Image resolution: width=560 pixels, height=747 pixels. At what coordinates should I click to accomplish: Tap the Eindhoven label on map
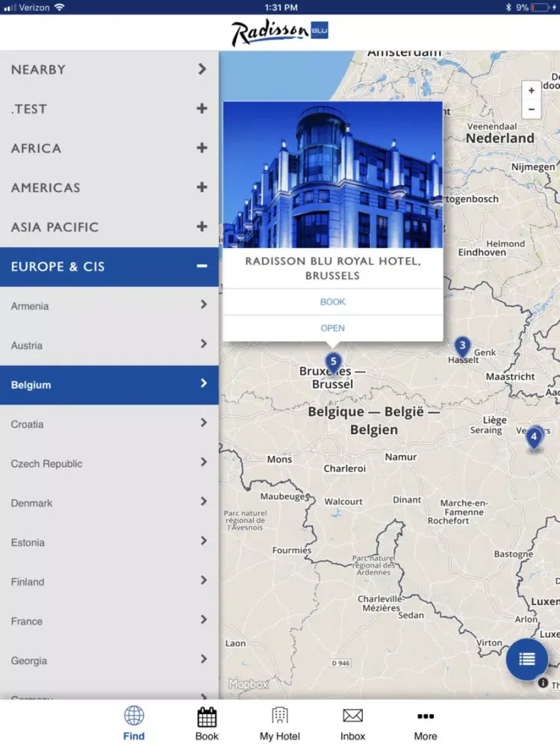pos(482,252)
